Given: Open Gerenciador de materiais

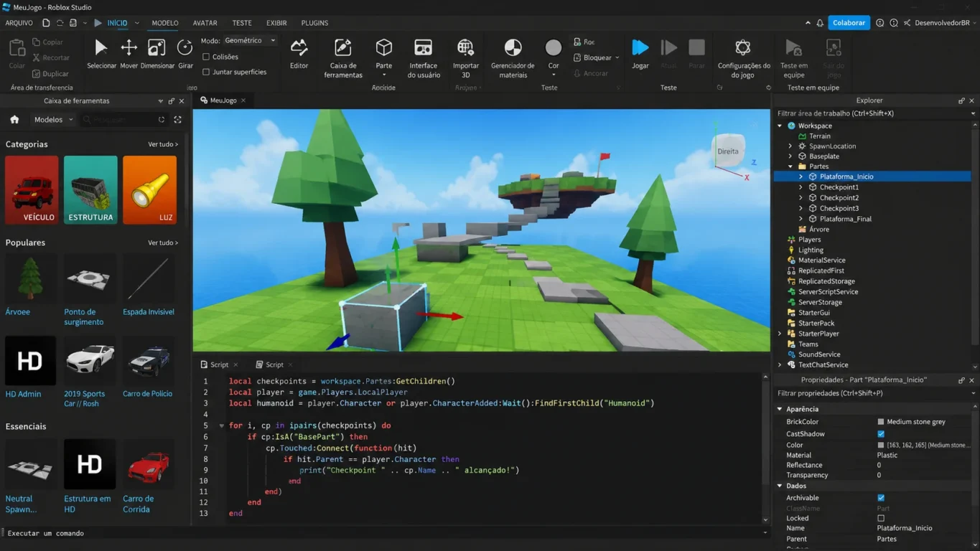Looking at the screenshot, I should pos(513,57).
